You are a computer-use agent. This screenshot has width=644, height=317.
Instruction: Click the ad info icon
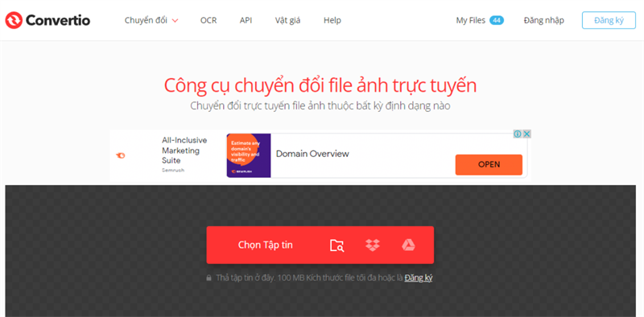[518, 134]
